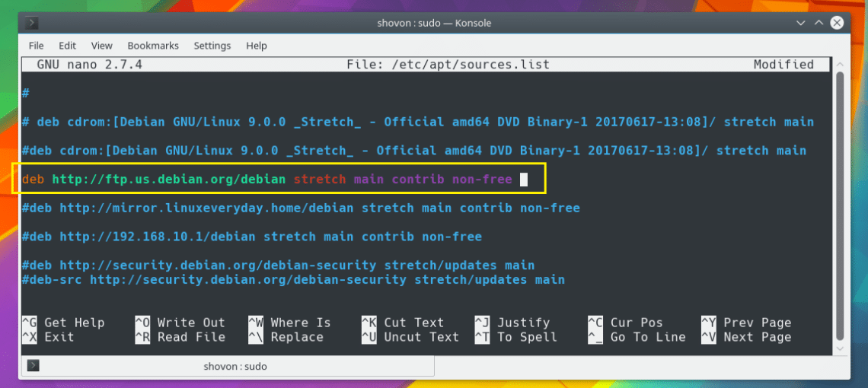Click the red 'stretch' word on the active line
This screenshot has width=868, height=388.
point(320,180)
